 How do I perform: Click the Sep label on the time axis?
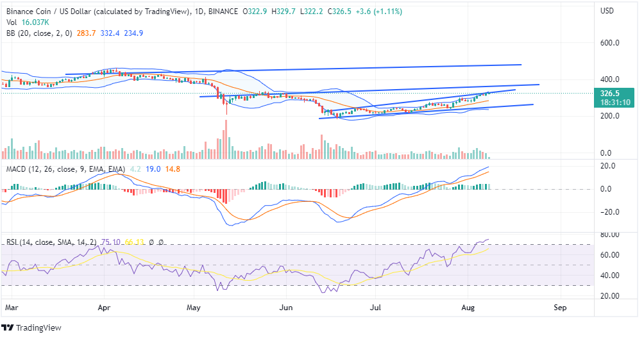click(x=560, y=308)
